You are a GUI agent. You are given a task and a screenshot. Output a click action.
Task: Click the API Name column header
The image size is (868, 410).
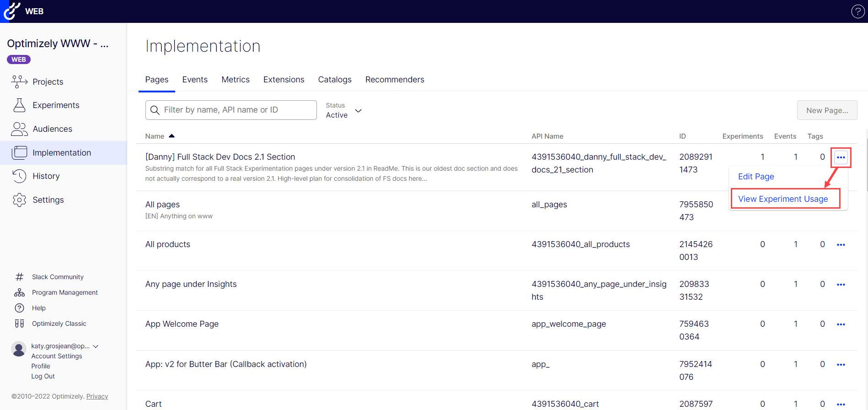coord(547,136)
